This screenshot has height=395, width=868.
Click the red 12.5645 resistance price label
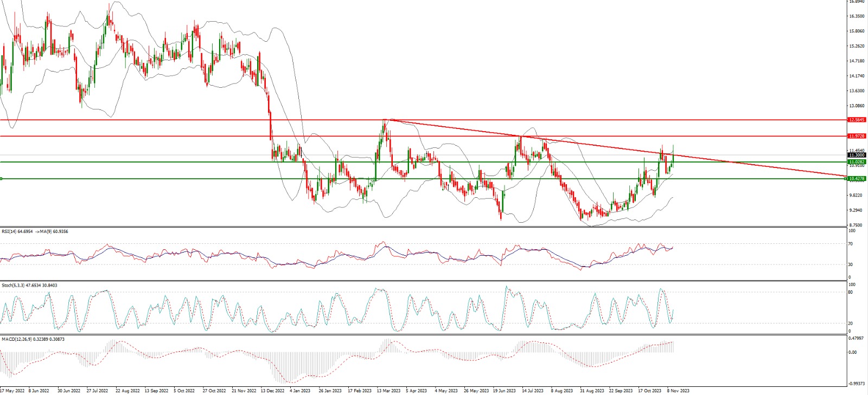click(857, 120)
